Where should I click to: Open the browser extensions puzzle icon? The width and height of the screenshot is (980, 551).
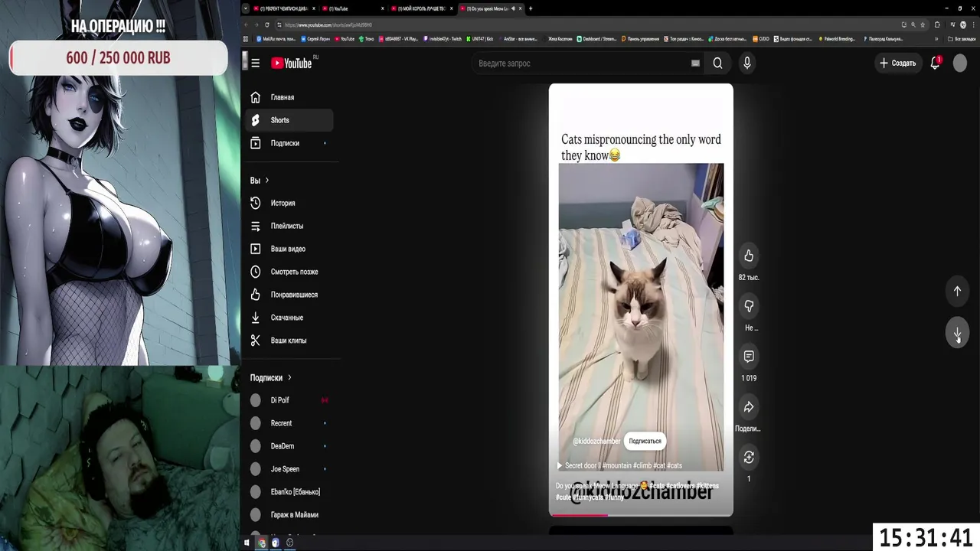tap(937, 24)
